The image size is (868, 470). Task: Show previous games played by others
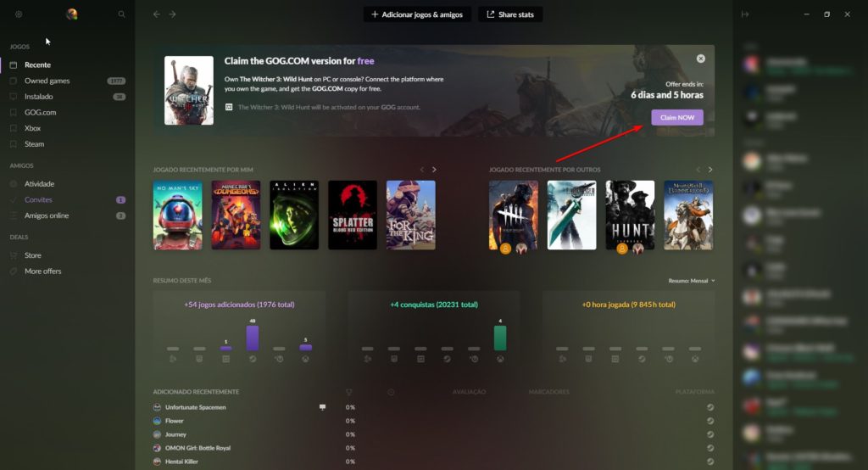[698, 170]
